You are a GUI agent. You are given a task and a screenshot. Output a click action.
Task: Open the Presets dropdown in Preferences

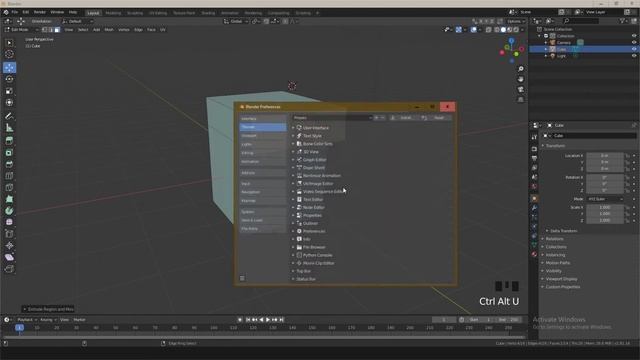332,118
